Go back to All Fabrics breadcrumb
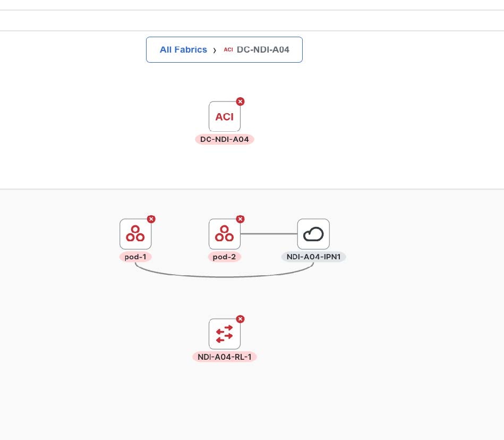This screenshot has width=504, height=440. (183, 49)
